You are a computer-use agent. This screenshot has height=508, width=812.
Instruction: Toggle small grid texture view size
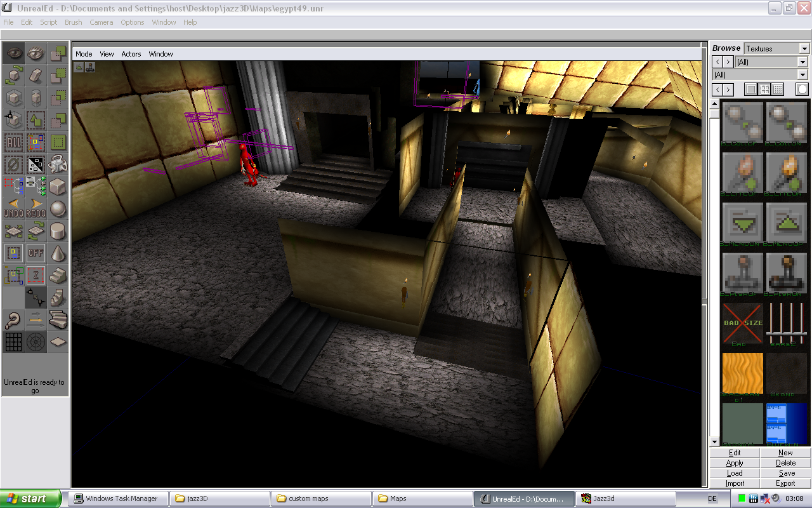(x=778, y=90)
